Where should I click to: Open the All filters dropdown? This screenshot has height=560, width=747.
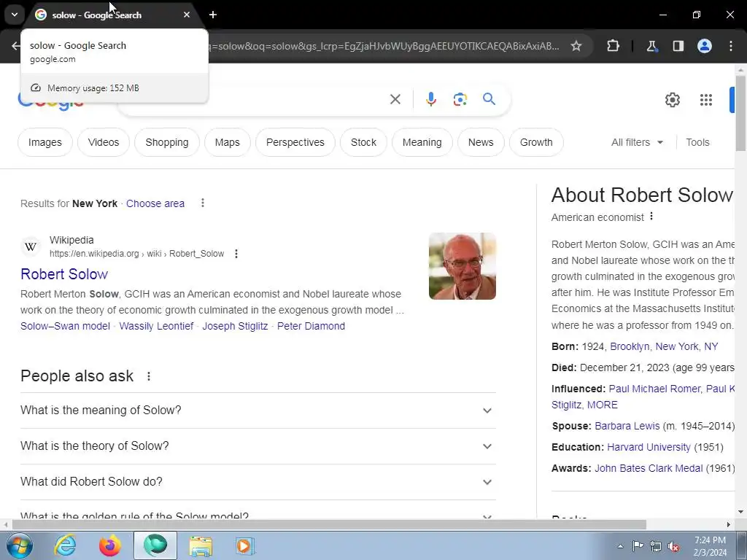click(637, 142)
